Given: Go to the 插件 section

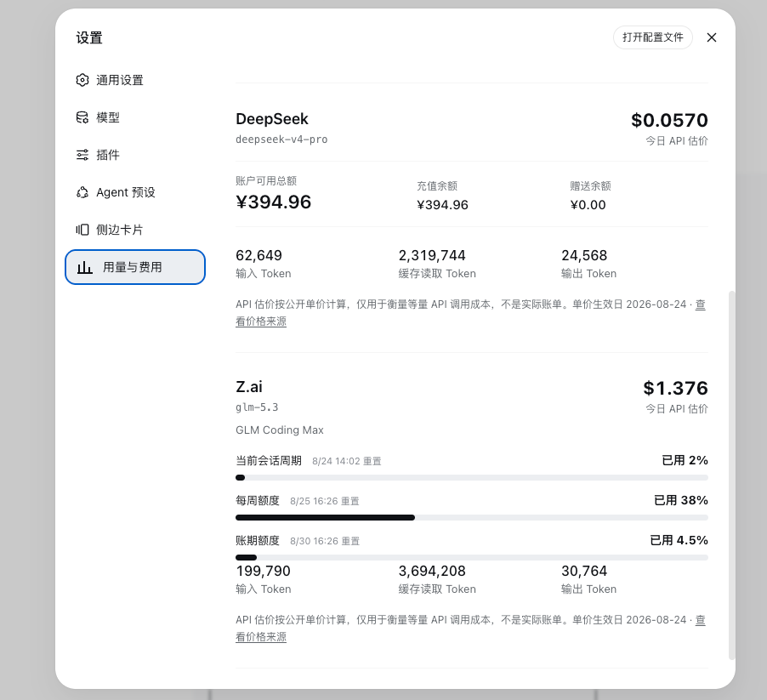Looking at the screenshot, I should (135, 155).
